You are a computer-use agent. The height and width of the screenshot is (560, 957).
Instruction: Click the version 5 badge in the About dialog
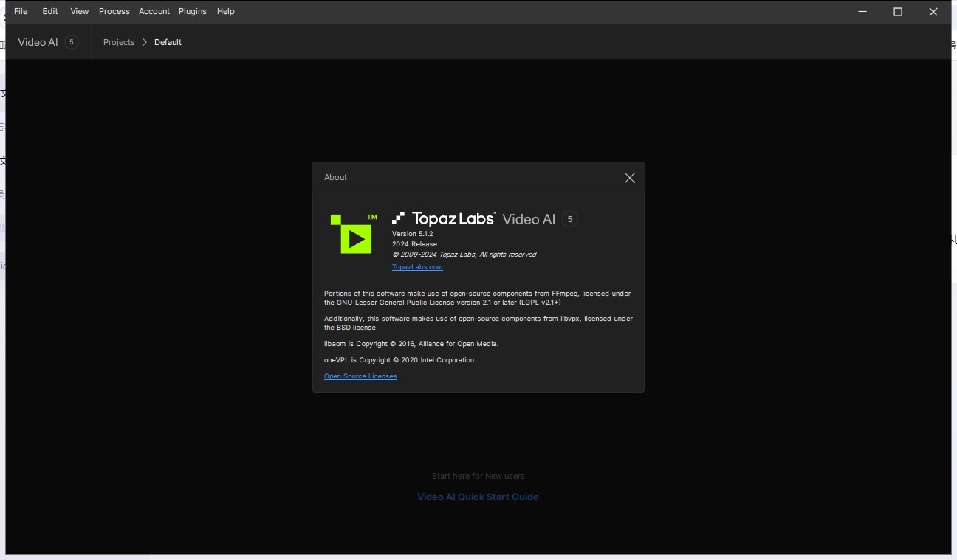tap(569, 219)
